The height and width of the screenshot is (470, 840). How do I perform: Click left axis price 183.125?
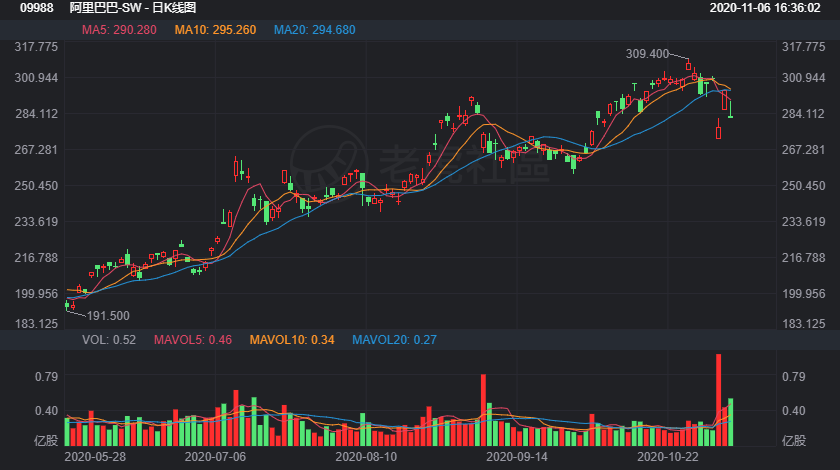click(x=36, y=324)
